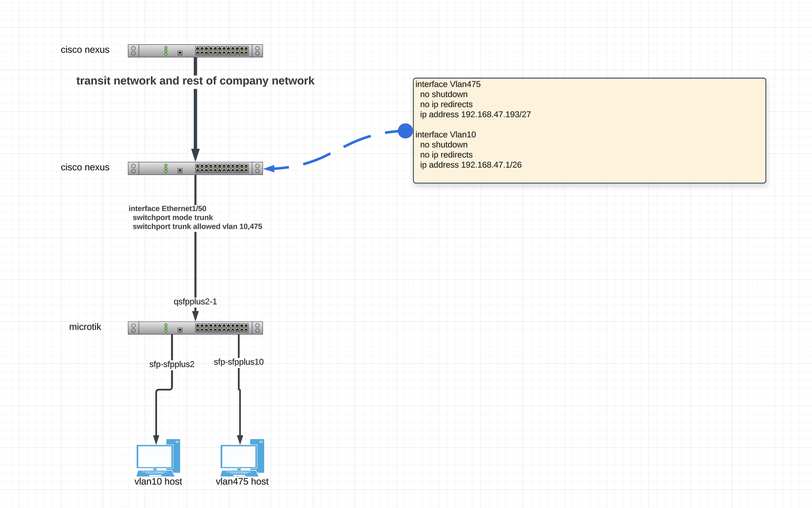Select the interface Ethernet1/50 trunk text block
The image size is (812, 508).
(196, 217)
